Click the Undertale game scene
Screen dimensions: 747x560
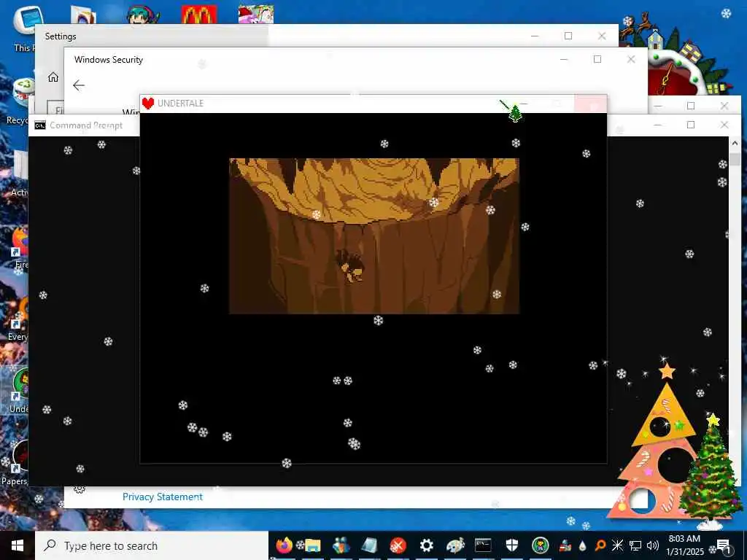(x=374, y=236)
